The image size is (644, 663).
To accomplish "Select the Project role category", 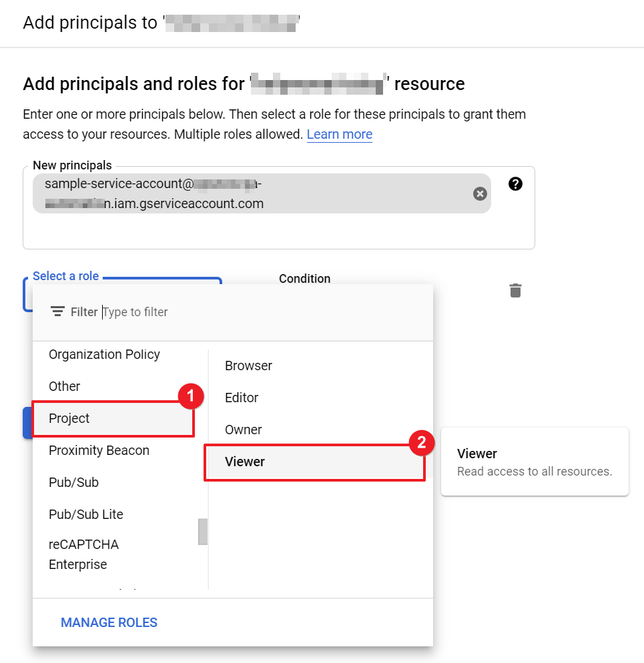I will 69,418.
